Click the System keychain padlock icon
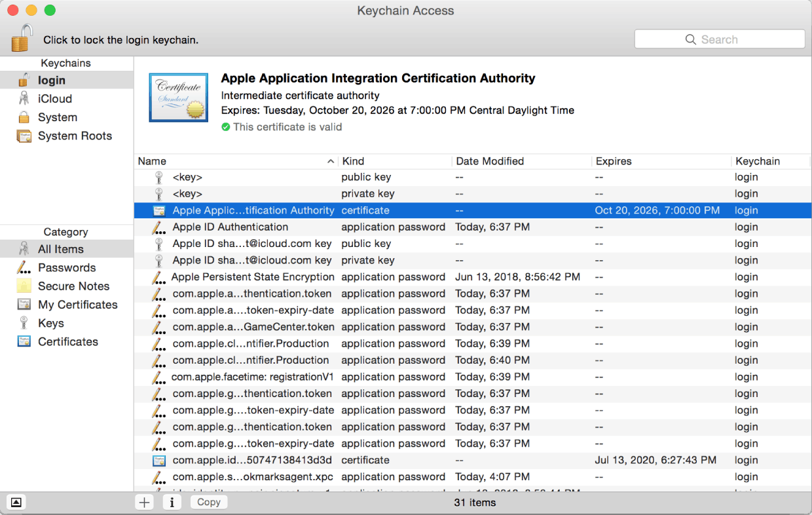The width and height of the screenshot is (812, 515). (24, 117)
